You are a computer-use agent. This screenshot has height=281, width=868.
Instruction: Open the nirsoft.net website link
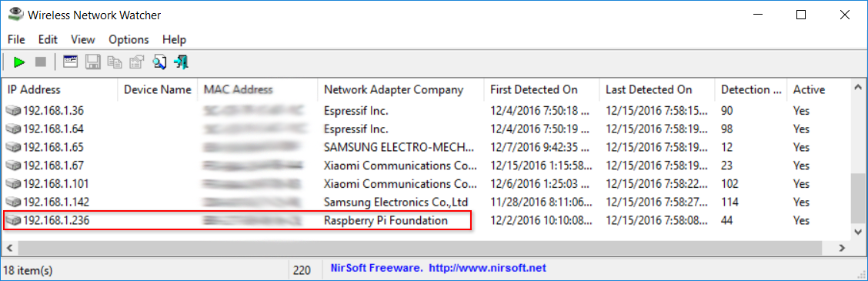coord(488,268)
